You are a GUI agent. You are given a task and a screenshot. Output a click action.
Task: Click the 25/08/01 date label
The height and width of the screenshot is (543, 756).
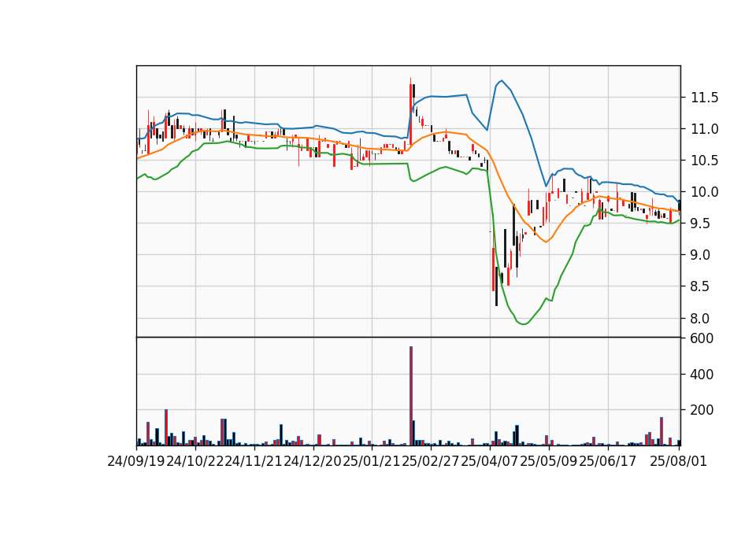(x=678, y=462)
